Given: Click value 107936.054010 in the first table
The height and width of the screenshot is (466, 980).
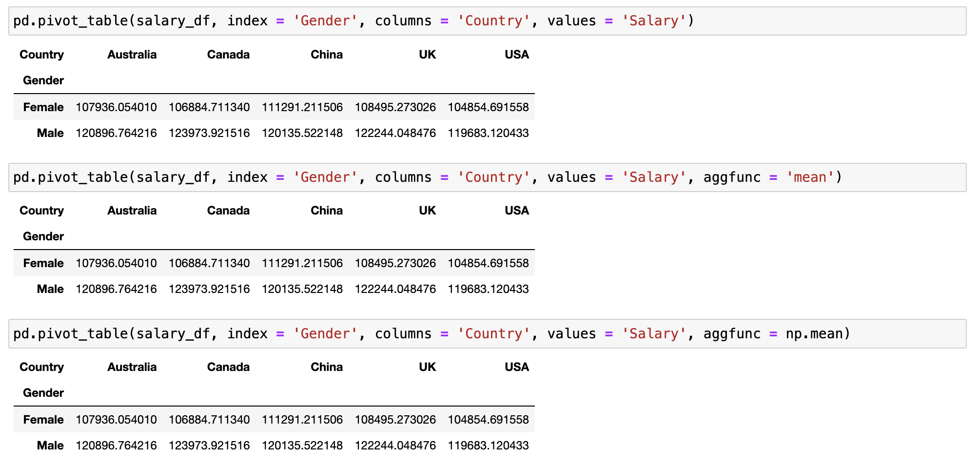Looking at the screenshot, I should pos(116,107).
